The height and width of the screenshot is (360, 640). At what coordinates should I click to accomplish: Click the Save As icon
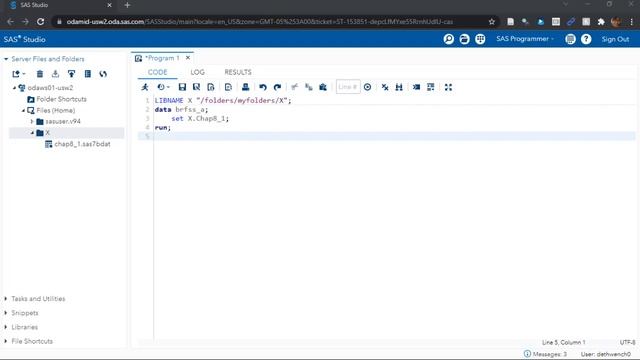[196, 87]
